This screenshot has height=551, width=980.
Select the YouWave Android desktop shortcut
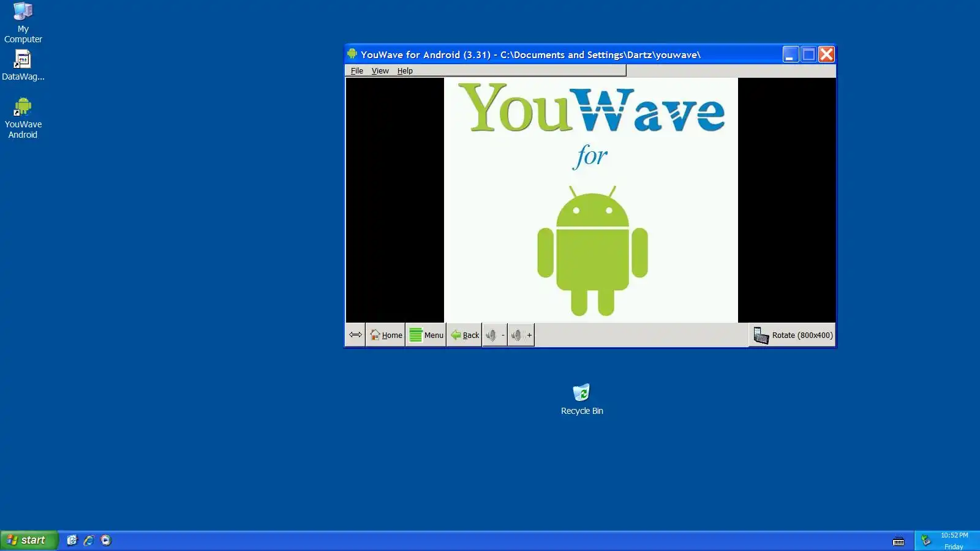(x=23, y=118)
